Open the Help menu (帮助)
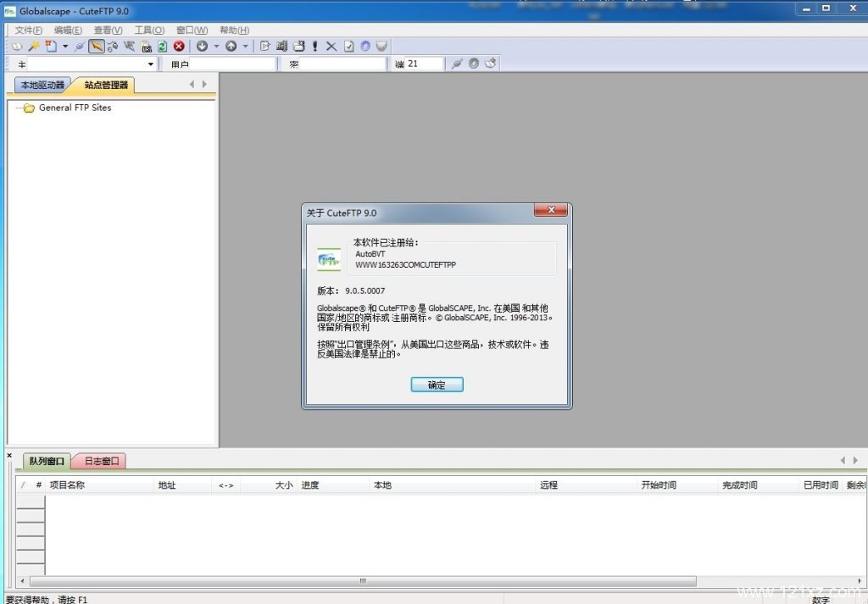This screenshot has width=868, height=604. (x=234, y=30)
